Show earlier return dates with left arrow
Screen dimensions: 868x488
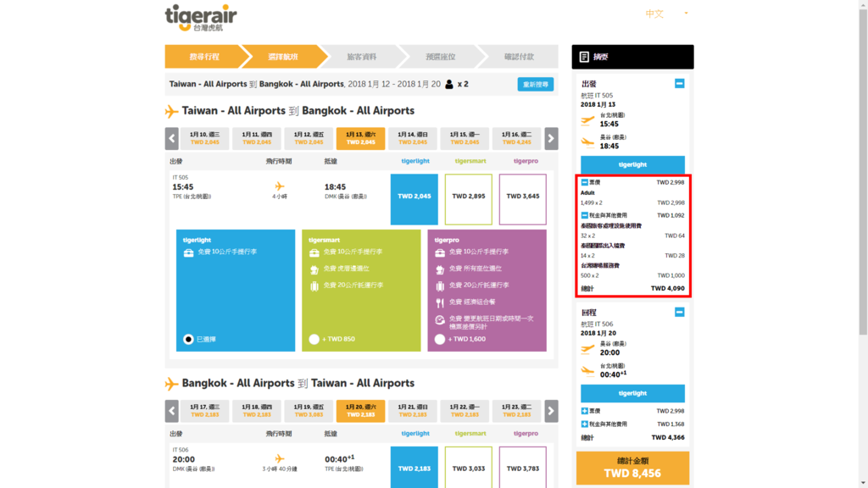point(171,411)
